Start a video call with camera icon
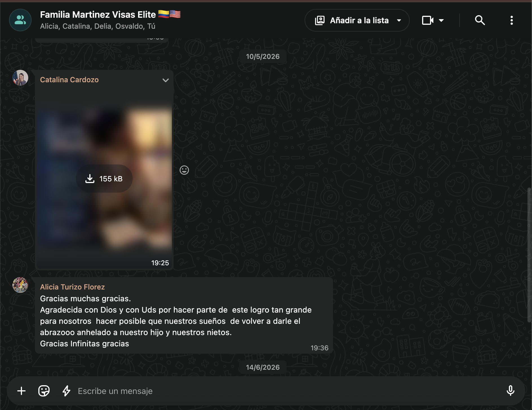The width and height of the screenshot is (532, 410). (427, 20)
